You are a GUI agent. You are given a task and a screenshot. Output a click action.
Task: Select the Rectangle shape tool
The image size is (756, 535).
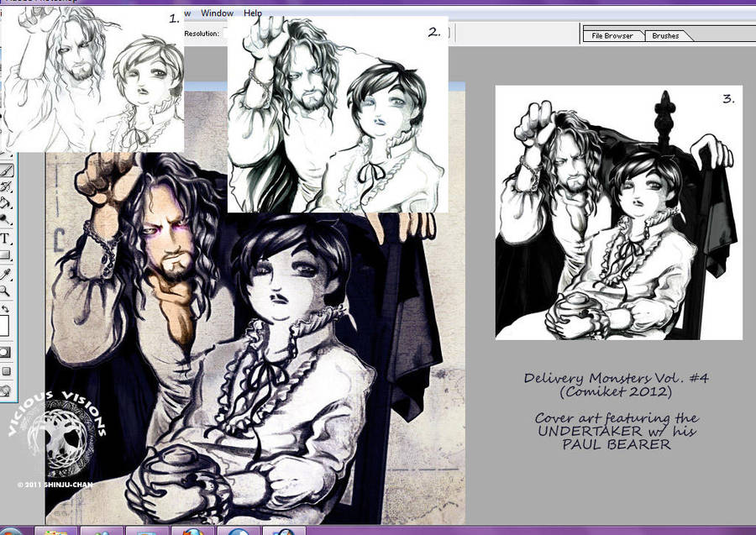click(6, 255)
